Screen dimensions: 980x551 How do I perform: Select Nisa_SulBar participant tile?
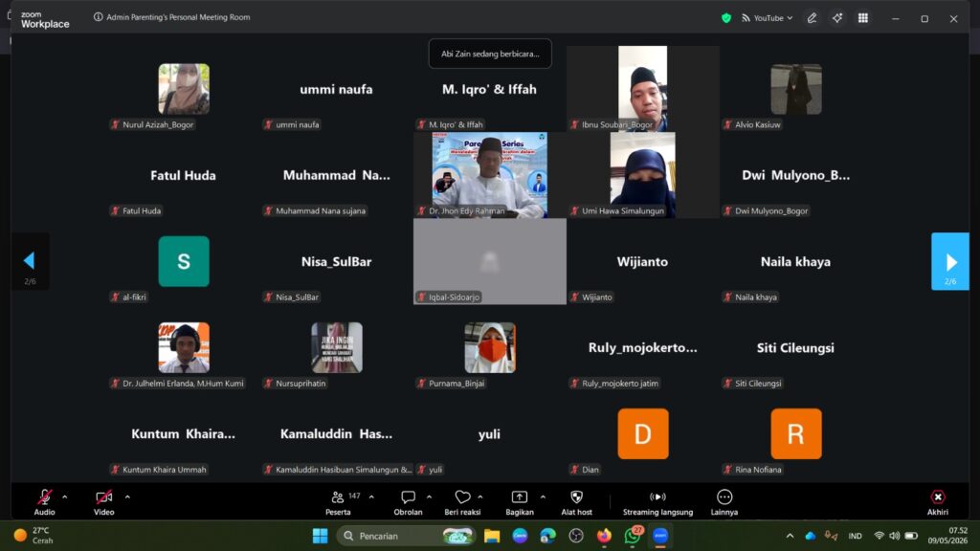point(337,261)
